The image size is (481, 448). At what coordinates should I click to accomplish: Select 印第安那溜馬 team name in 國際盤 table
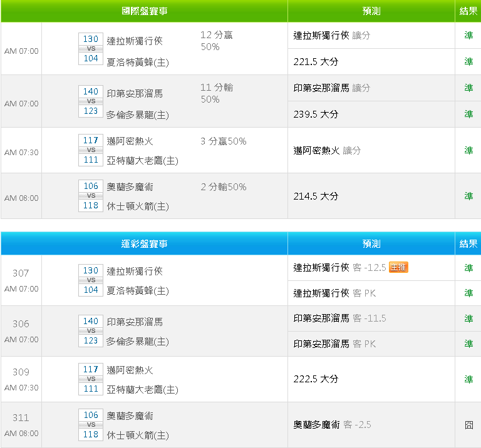pos(135,93)
